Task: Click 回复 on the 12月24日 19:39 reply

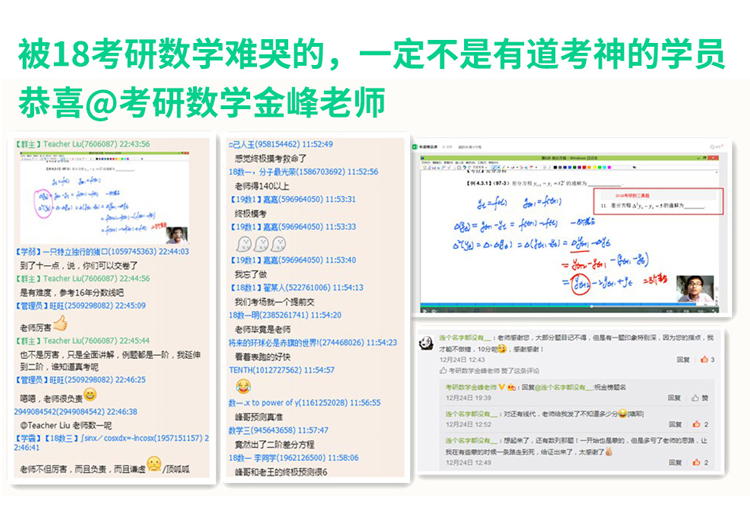Action: pyautogui.click(x=674, y=397)
